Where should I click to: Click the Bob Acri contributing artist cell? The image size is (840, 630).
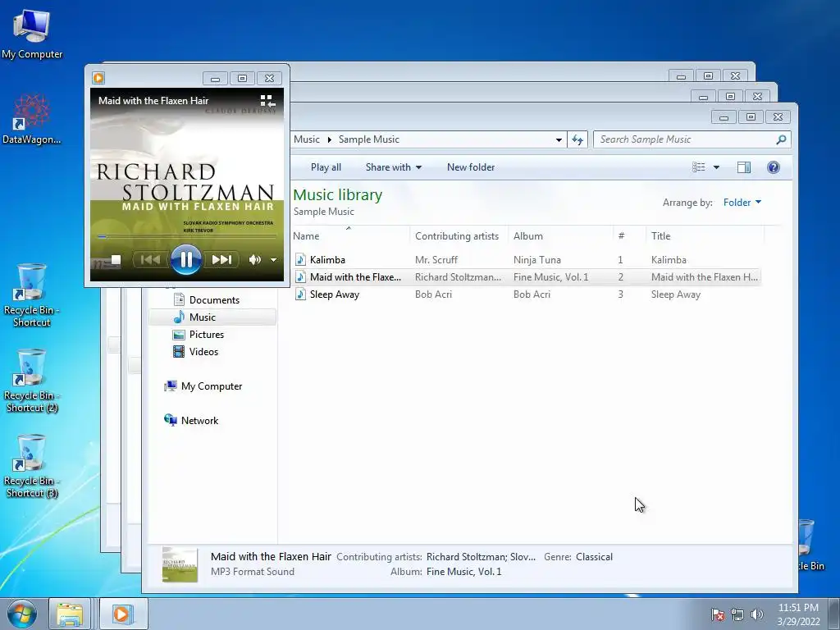[x=433, y=294]
